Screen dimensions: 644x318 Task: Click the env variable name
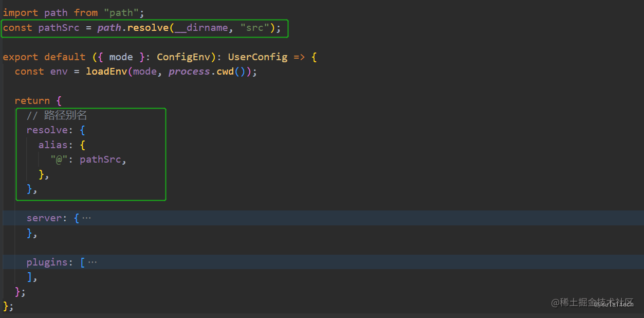tap(59, 72)
